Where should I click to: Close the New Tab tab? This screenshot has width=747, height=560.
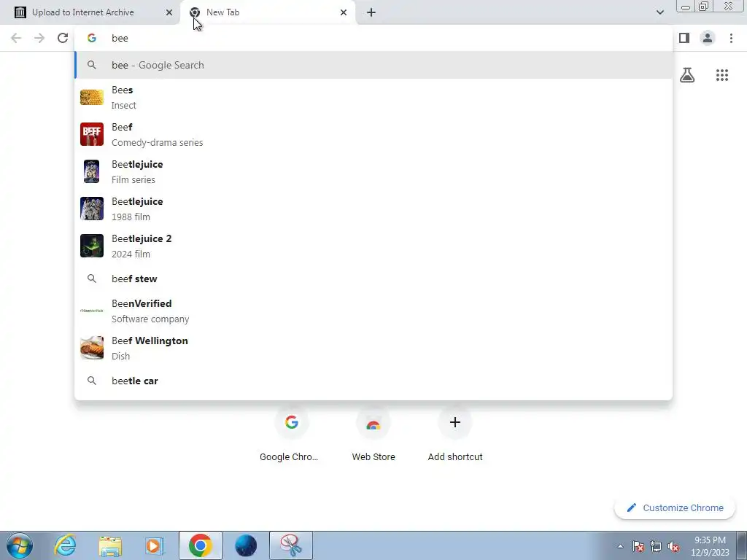tap(344, 12)
